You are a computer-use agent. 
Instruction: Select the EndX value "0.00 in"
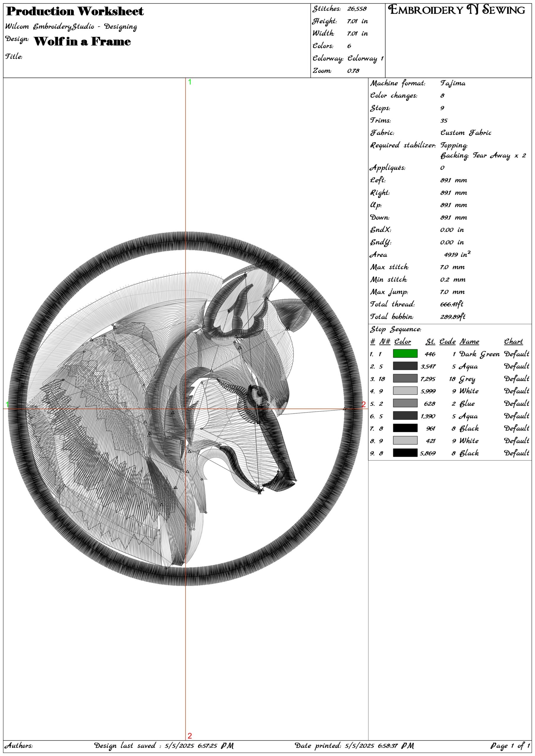pyautogui.click(x=452, y=230)
